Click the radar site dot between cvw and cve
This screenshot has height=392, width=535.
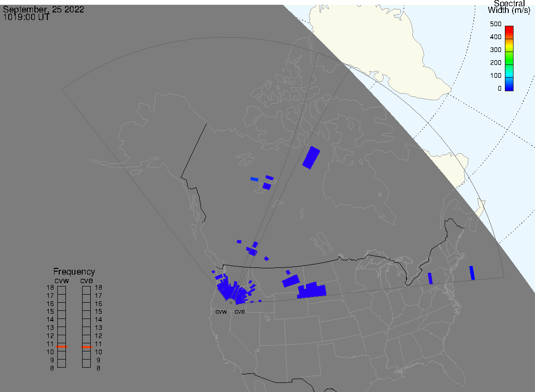[231, 303]
